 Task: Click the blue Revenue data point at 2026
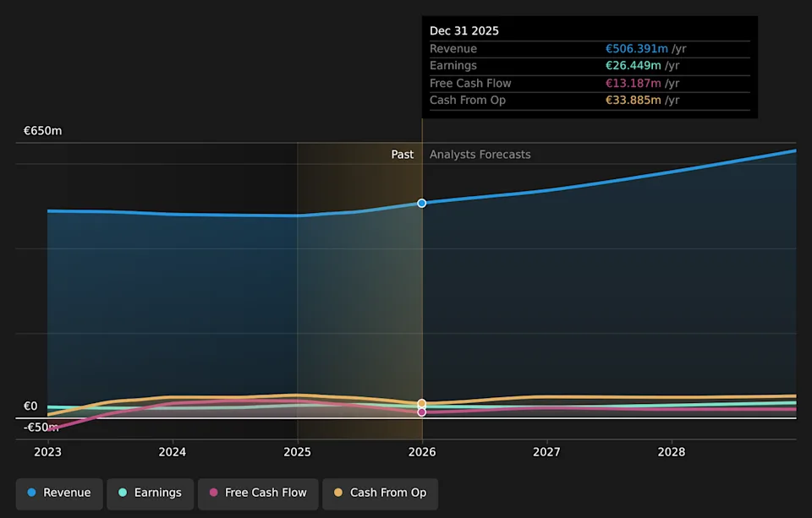422,203
